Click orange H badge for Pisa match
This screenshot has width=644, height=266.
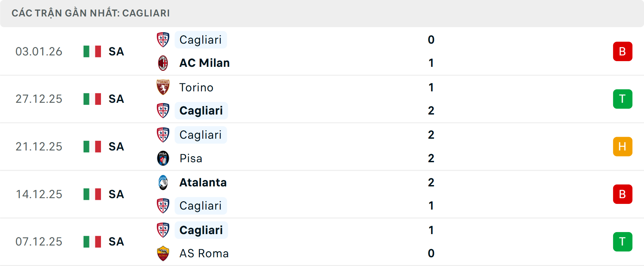point(623,147)
